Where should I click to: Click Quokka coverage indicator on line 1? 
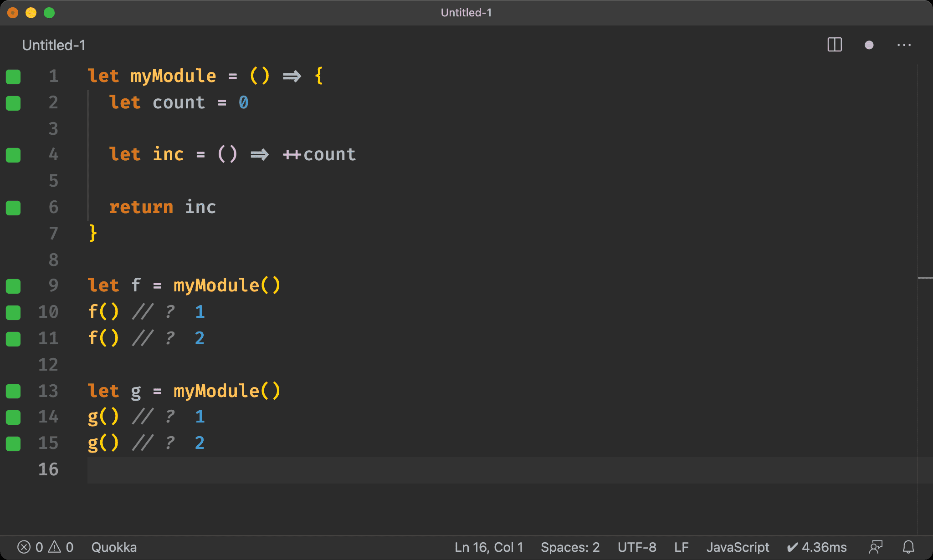click(x=13, y=76)
